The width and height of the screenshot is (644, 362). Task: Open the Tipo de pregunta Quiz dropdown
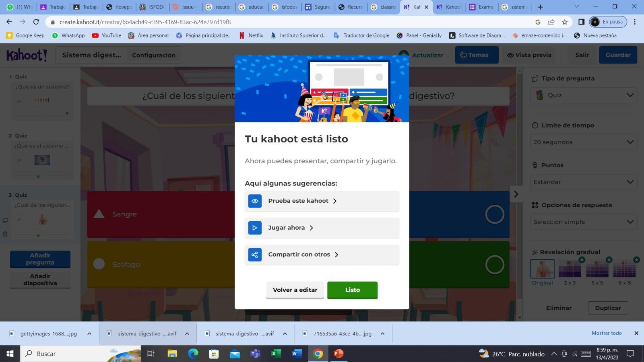point(583,95)
